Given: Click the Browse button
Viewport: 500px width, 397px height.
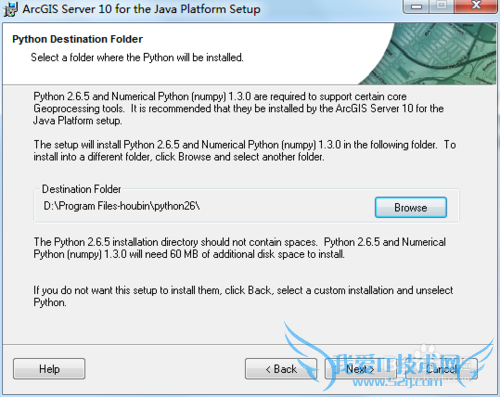Looking at the screenshot, I should click(411, 207).
